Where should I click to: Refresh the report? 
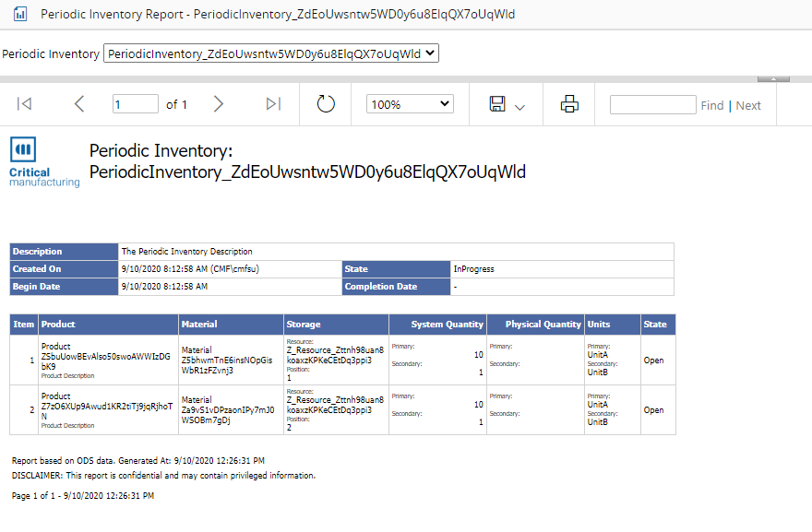coord(326,104)
